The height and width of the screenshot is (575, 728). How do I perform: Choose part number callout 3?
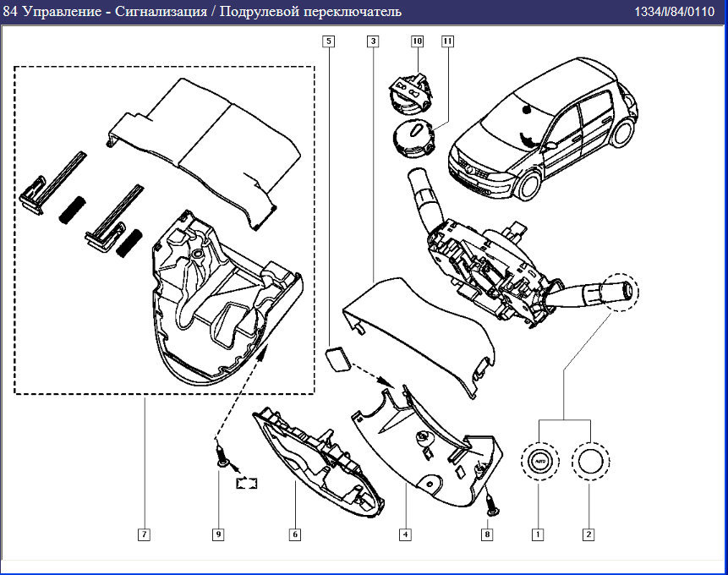(373, 41)
